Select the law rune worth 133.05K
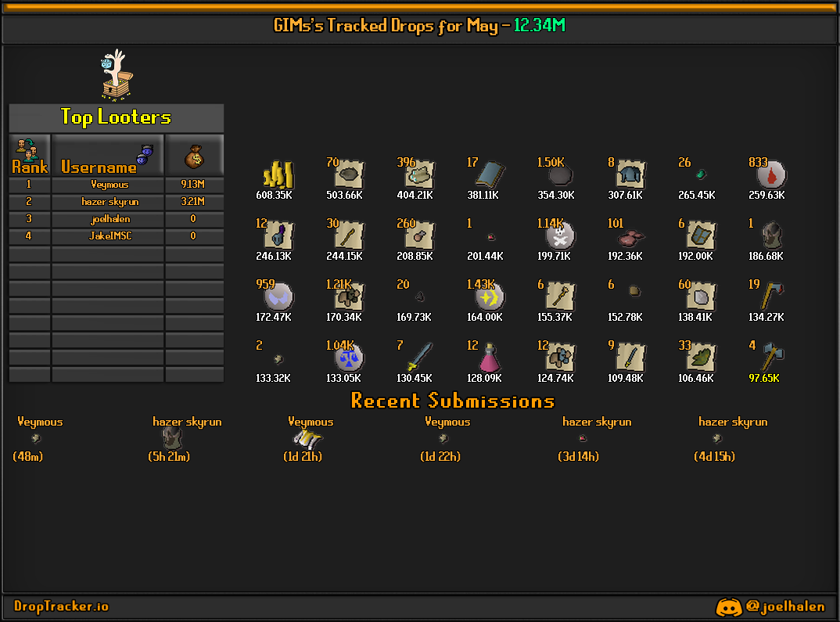Viewport: 840px width, 622px height. tap(349, 358)
